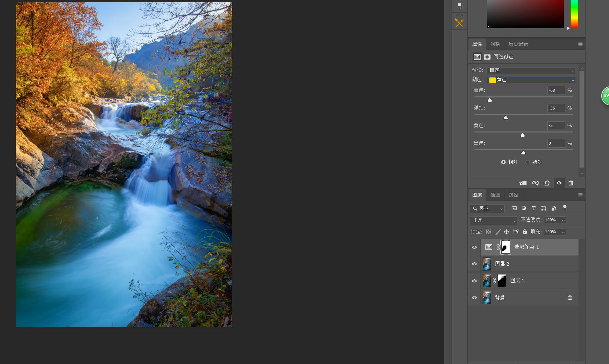The width and height of the screenshot is (609, 364).
Task: Hide the 选取颜色 1 layer
Action: [474, 247]
